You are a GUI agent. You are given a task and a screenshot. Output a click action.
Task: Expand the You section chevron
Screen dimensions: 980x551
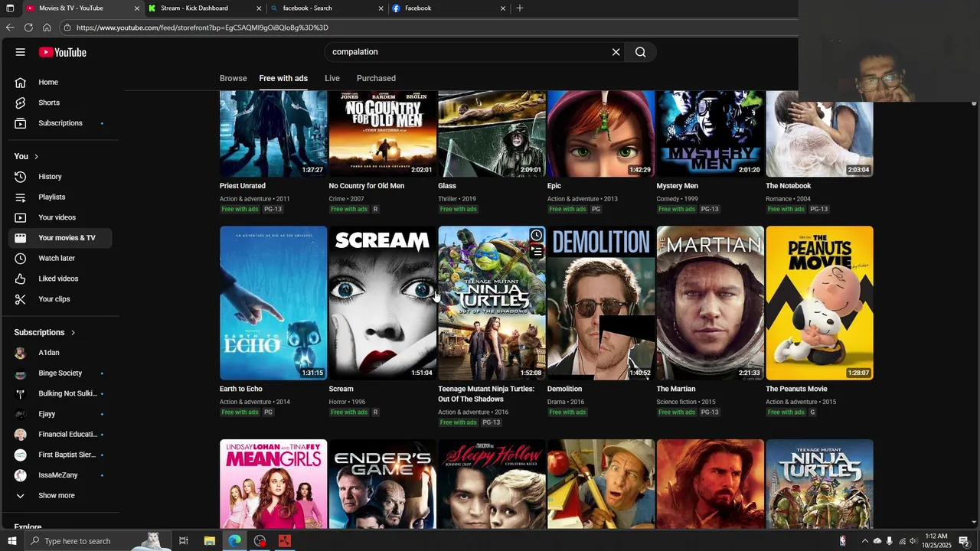(x=35, y=156)
